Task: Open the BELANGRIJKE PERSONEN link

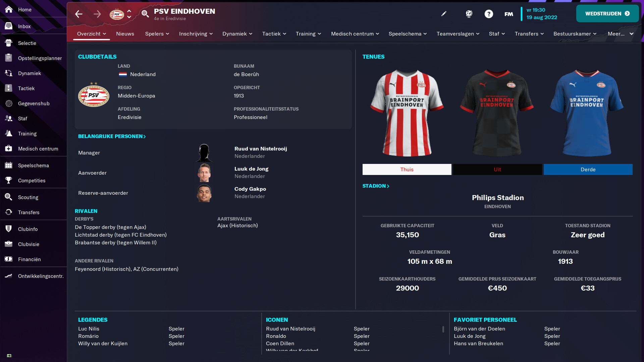Action: pos(112,136)
